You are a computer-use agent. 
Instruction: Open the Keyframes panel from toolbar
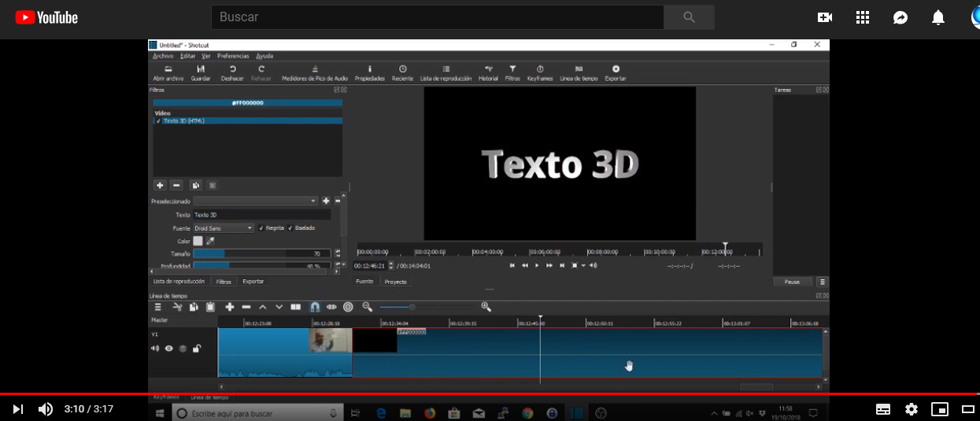point(540,72)
